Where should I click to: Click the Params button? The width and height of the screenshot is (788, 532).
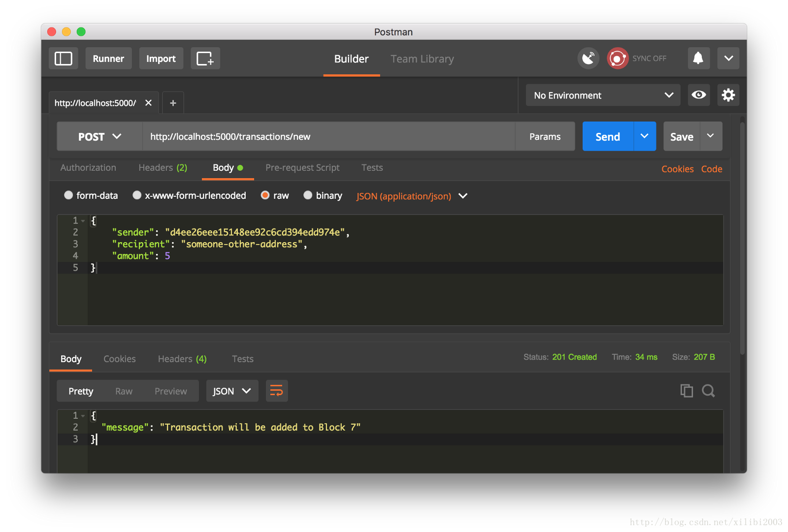(x=545, y=136)
